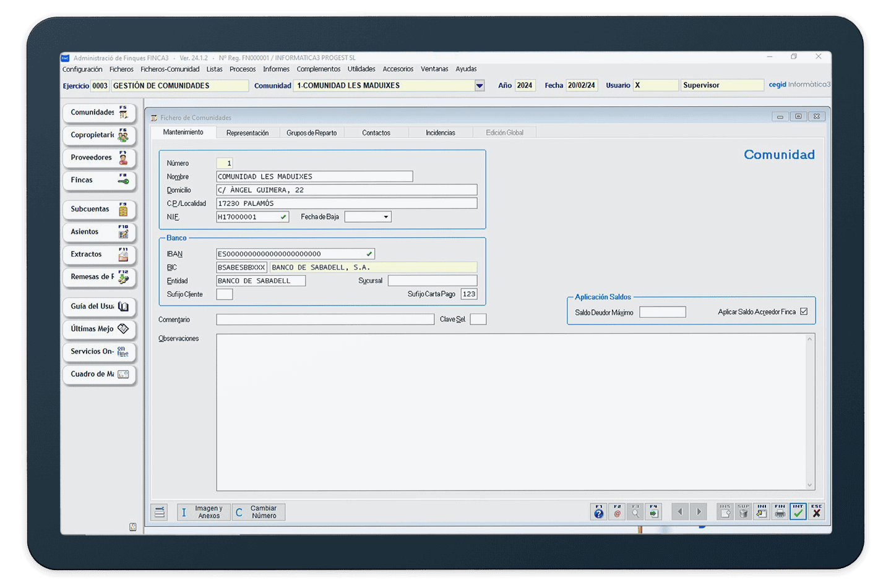
Task: Toggle the Aplicar Saldo Acreedor Finca checkbox
Action: (x=804, y=312)
